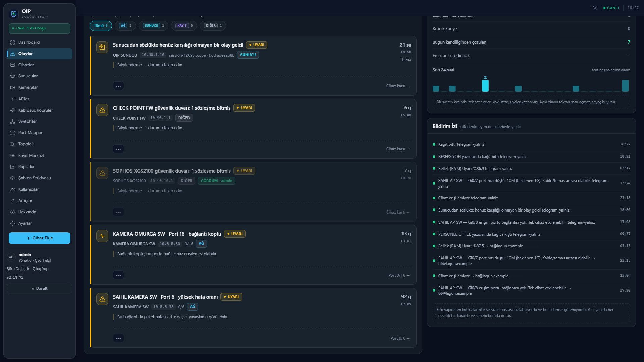Select 'Kağıt bitti telegram-yalniz' notification row

click(531, 144)
